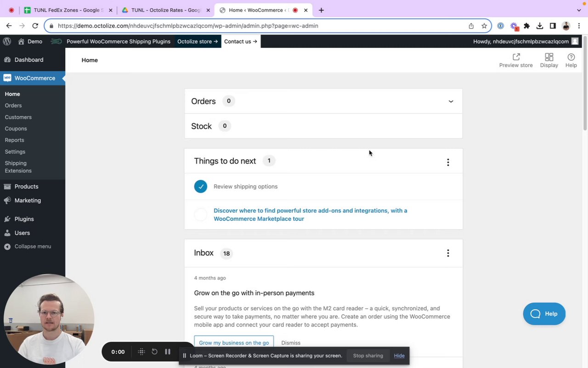Open Plugins in the sidebar
The width and height of the screenshot is (588, 368).
click(24, 219)
